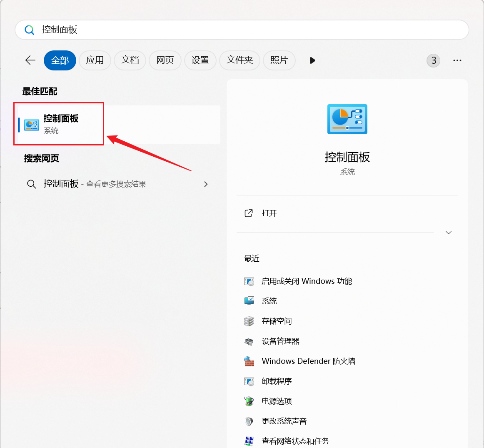Switch to the 网页 filter tab
The image size is (484, 448).
coord(165,60)
